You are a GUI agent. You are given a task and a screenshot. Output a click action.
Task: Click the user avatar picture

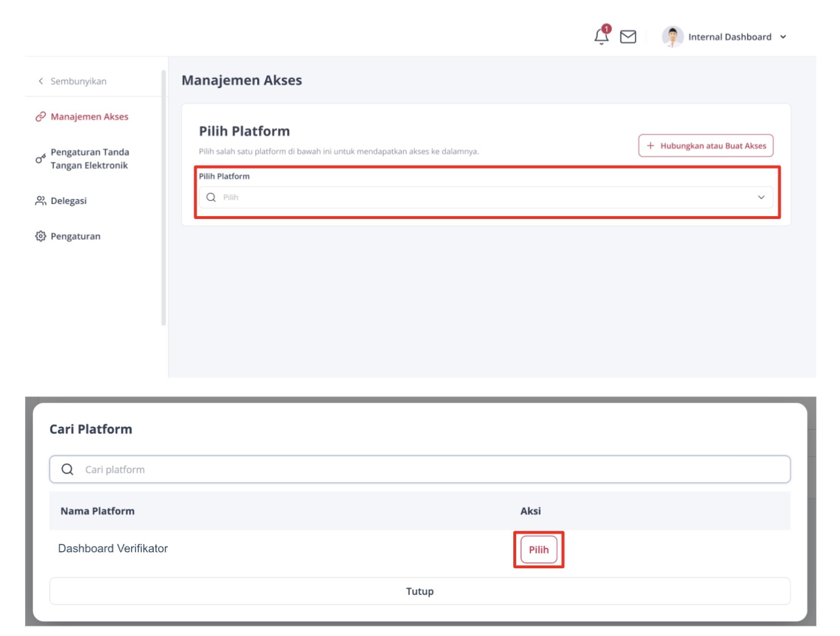point(672,37)
